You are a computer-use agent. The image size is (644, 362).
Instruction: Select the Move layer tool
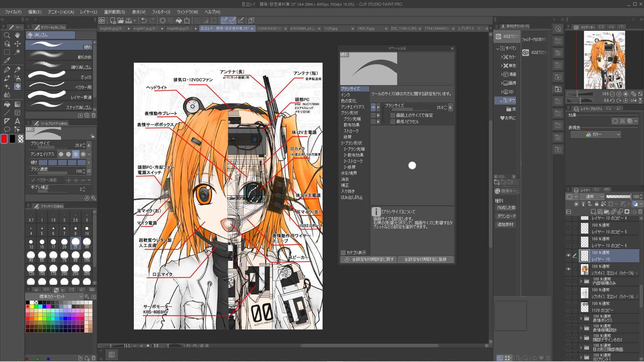(x=17, y=44)
